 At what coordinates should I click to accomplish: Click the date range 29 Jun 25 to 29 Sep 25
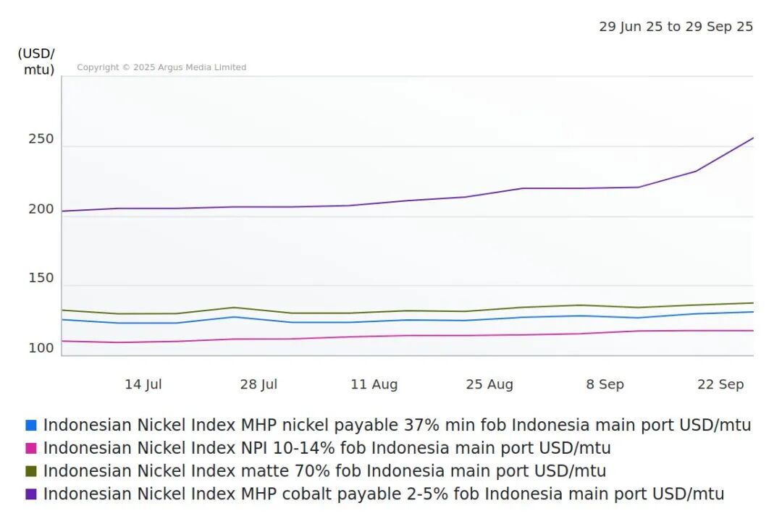tap(676, 27)
